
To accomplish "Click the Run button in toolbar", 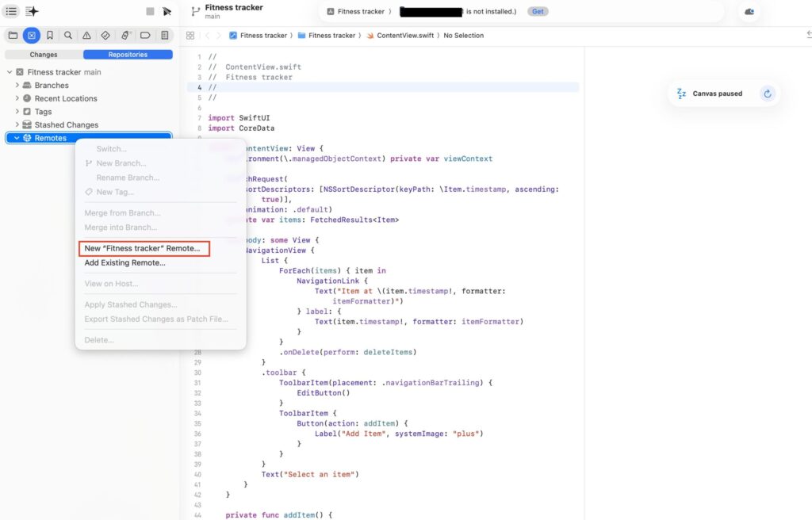I will tap(167, 11).
